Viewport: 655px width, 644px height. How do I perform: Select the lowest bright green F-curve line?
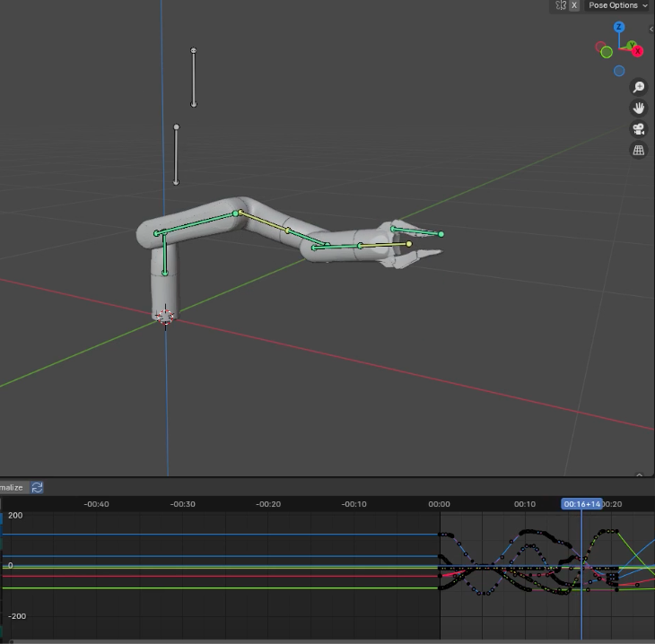(221, 588)
